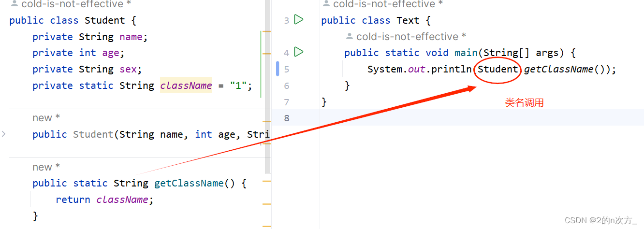This screenshot has height=229, width=644.
Task: Click highlighted className in static field declaration
Action: [186, 86]
